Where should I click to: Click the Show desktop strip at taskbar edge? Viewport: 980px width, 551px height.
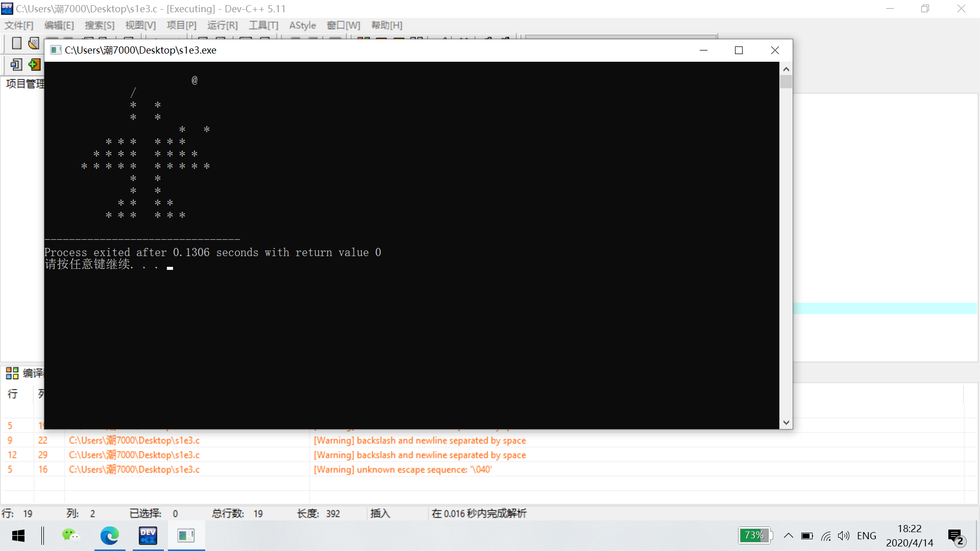977,536
